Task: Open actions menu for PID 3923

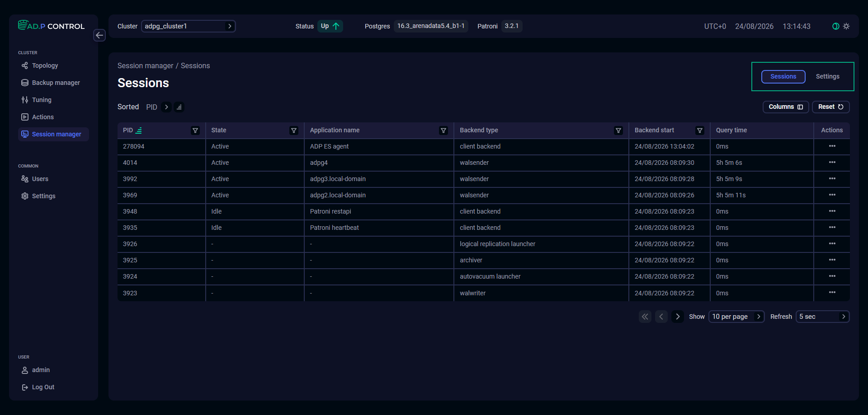Action: 832,293
